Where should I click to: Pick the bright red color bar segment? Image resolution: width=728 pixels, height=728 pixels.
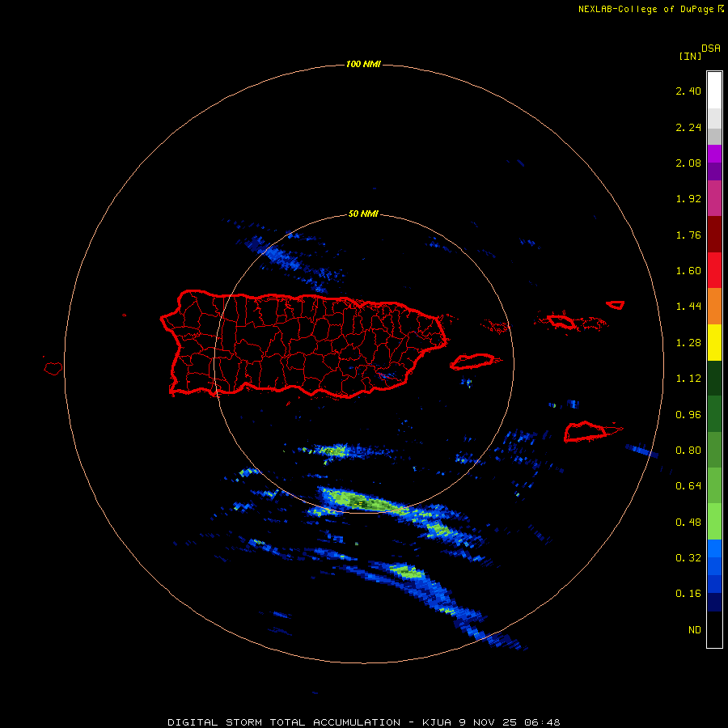click(714, 270)
